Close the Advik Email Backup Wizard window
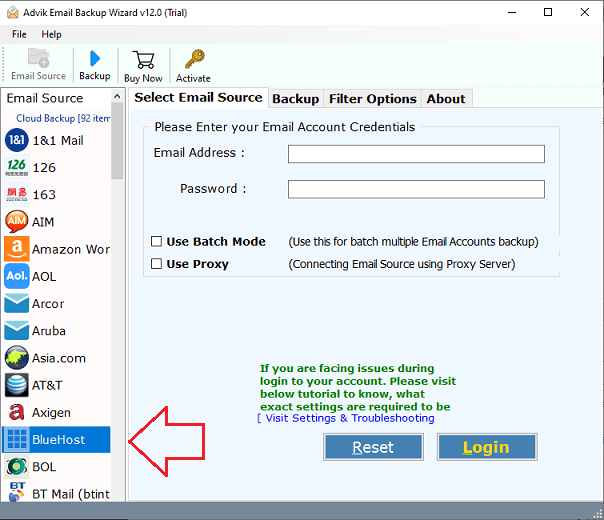Screen dimensions: 604x520 585,12
